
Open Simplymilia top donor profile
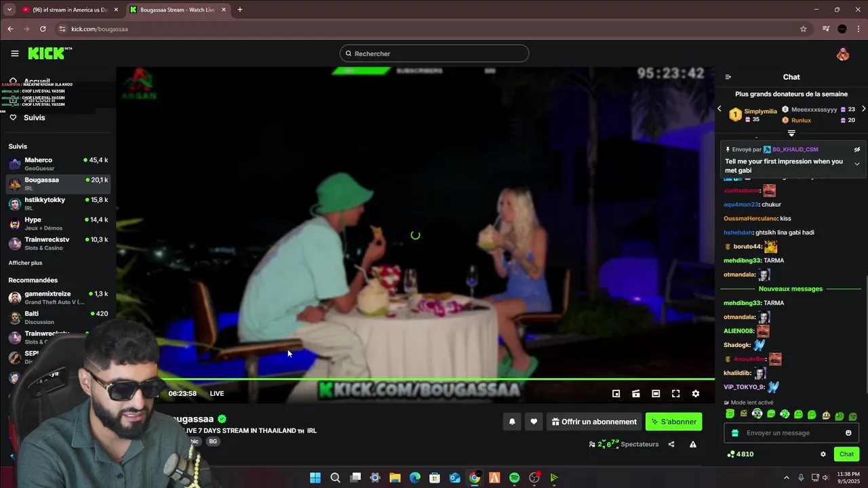point(760,112)
